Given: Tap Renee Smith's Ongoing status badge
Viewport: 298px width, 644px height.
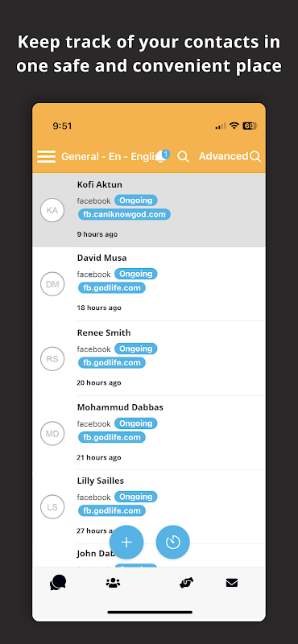Looking at the screenshot, I should (x=135, y=349).
